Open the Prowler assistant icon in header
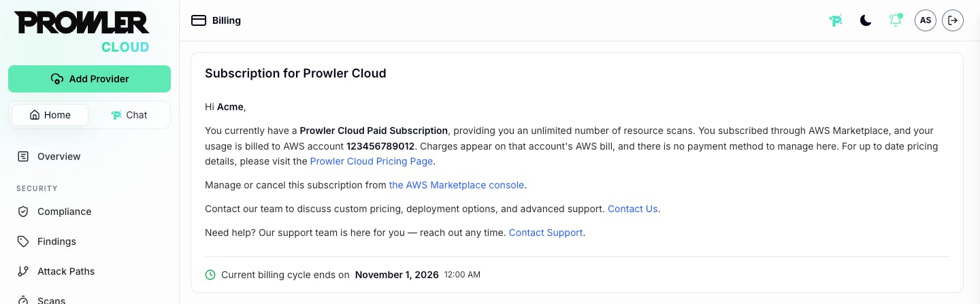Viewport: 980px width, 304px height. point(836,20)
